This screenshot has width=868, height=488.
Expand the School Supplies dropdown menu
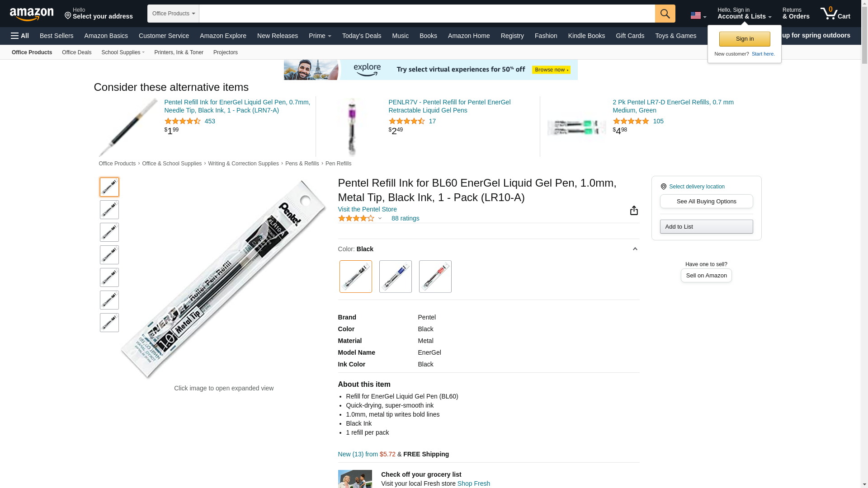click(x=123, y=52)
